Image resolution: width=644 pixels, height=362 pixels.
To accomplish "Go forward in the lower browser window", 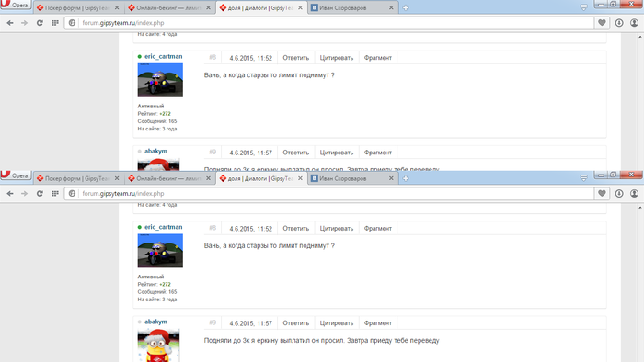I will pos(25,194).
